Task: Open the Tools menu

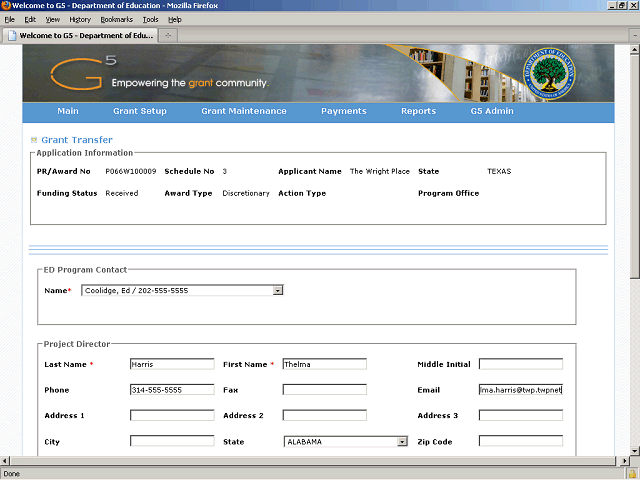Action: [x=150, y=20]
